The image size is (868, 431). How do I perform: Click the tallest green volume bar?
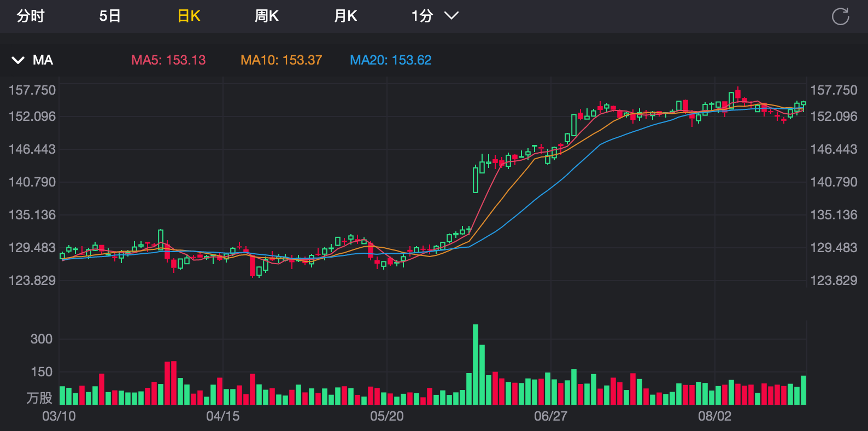(476, 364)
